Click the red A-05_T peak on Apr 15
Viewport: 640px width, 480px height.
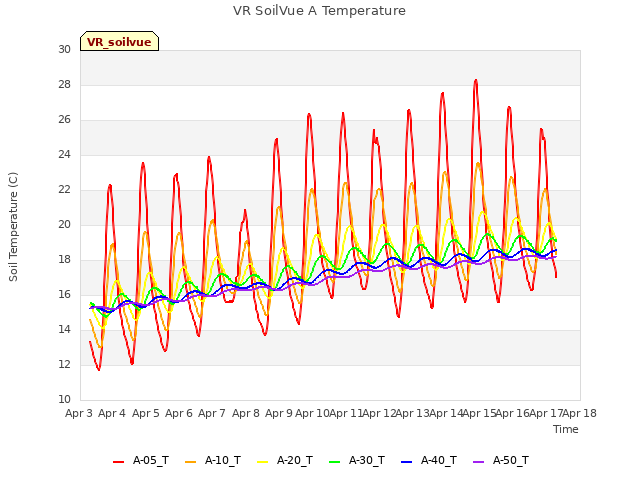point(476,81)
